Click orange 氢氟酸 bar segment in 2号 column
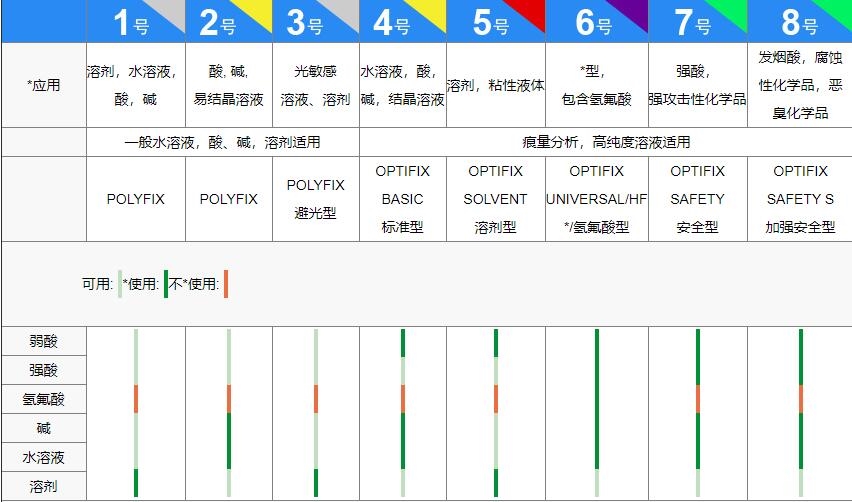This screenshot has height=502, width=852. (x=229, y=399)
